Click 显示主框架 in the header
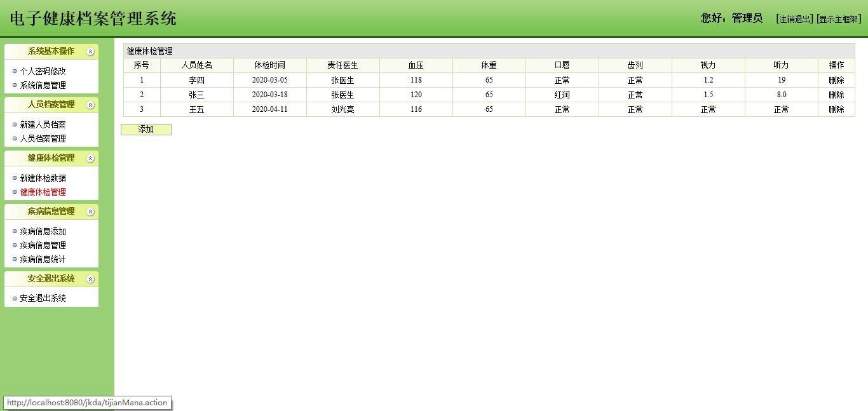Viewport: 868px width, 411px height. pos(839,19)
